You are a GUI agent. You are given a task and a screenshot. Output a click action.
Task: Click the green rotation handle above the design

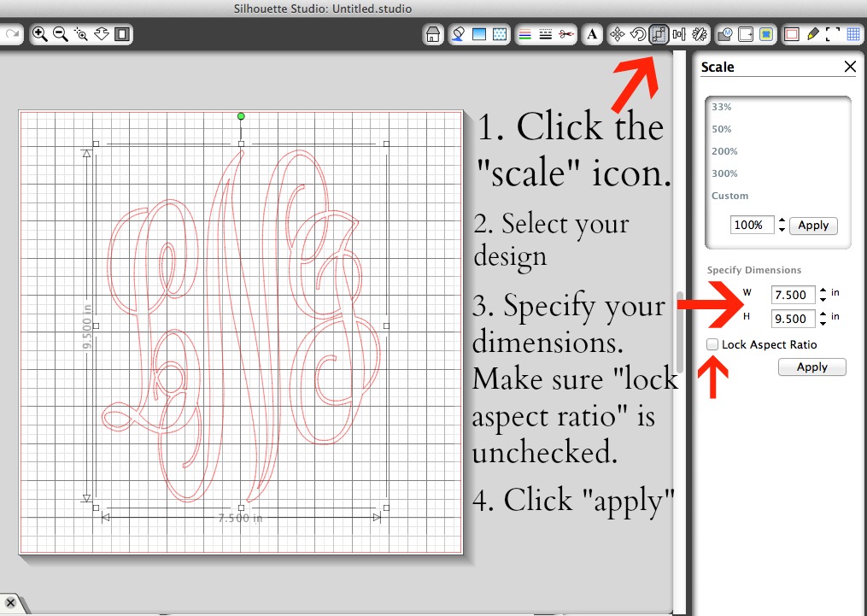click(241, 116)
